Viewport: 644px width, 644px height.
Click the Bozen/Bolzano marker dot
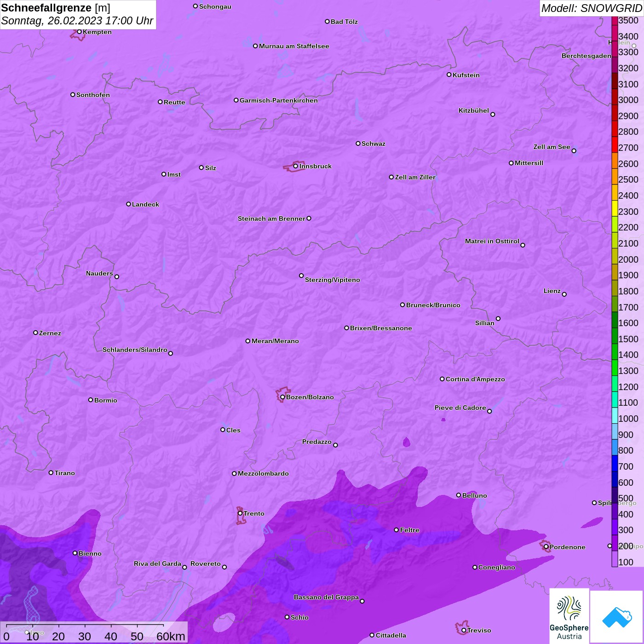pos(282,397)
